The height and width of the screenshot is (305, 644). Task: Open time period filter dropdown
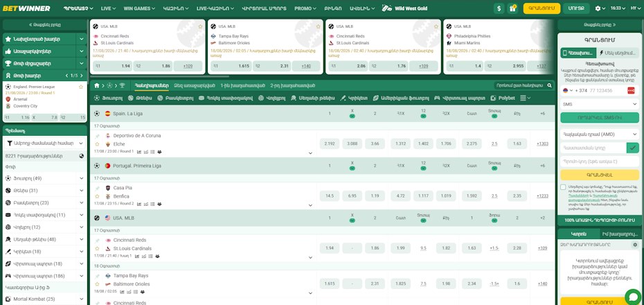(44, 143)
